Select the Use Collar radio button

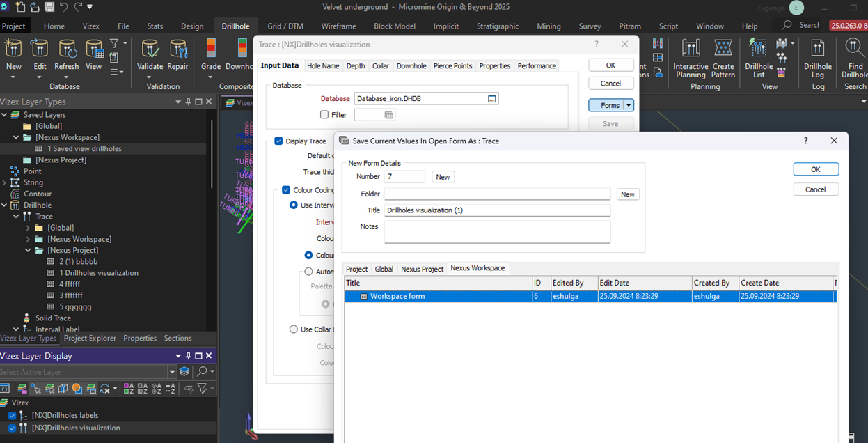point(294,329)
